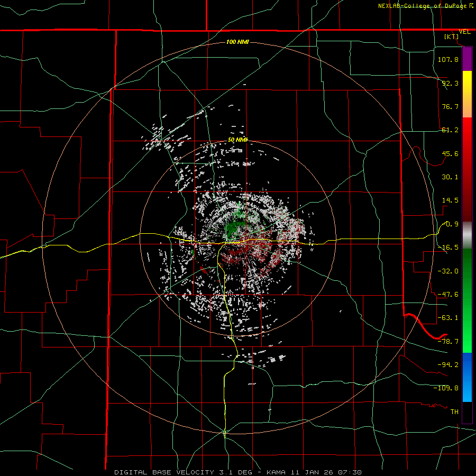Select the 45.6 legend value

(x=450, y=153)
